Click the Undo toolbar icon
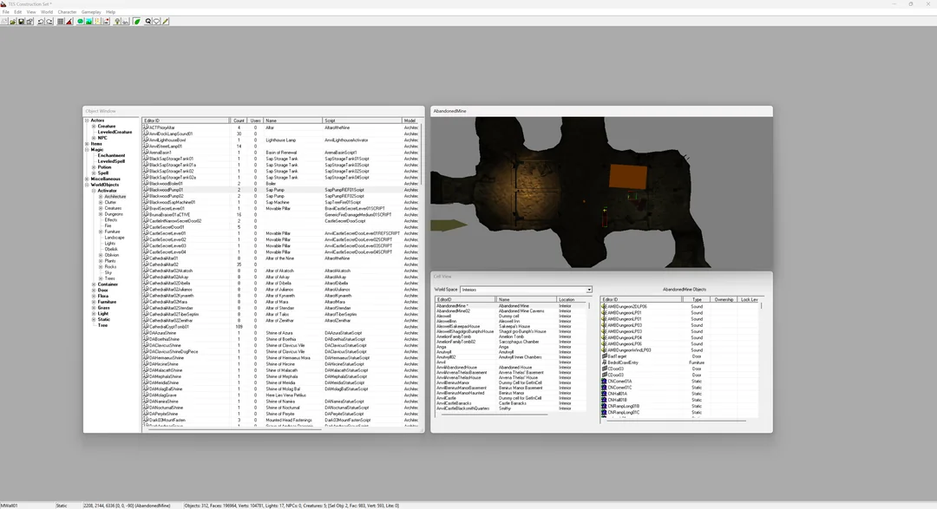The width and height of the screenshot is (937, 509). [x=41, y=22]
